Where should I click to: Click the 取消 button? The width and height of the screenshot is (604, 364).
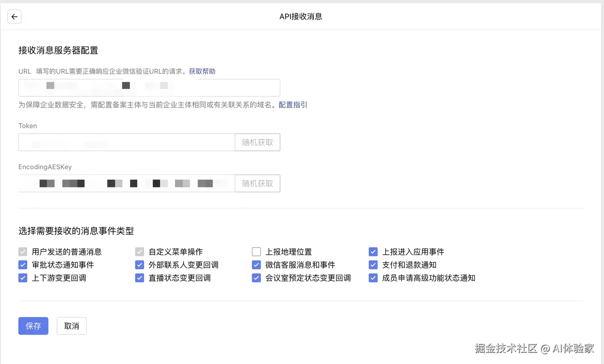(x=71, y=325)
